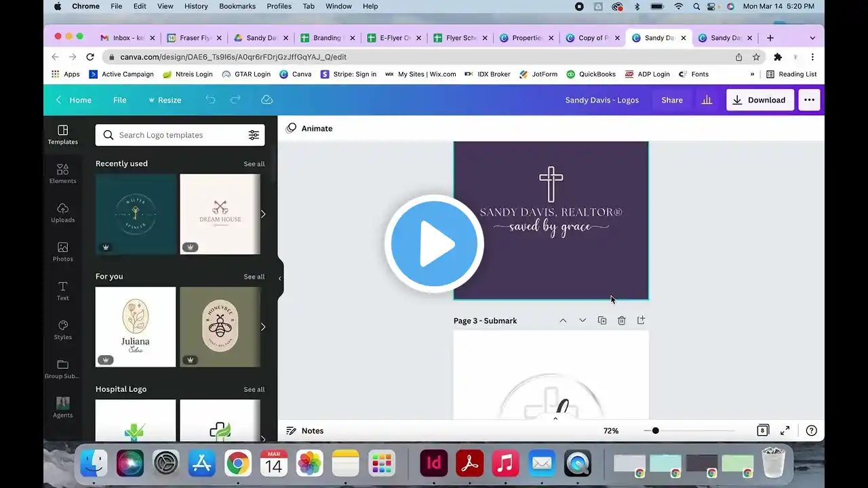Click the Share button
This screenshot has height=488, width=868.
[672, 100]
